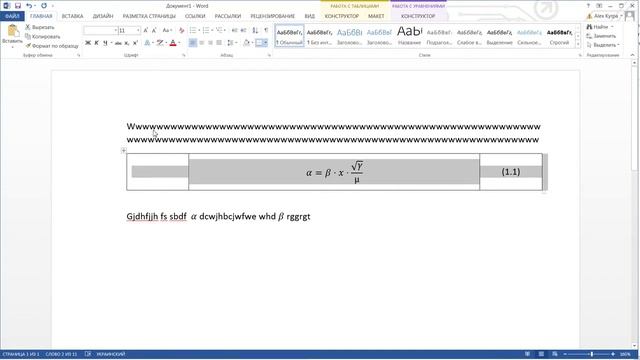This screenshot has width=640, height=360.
Task: Click the align right icon
Action: pos(211,43)
